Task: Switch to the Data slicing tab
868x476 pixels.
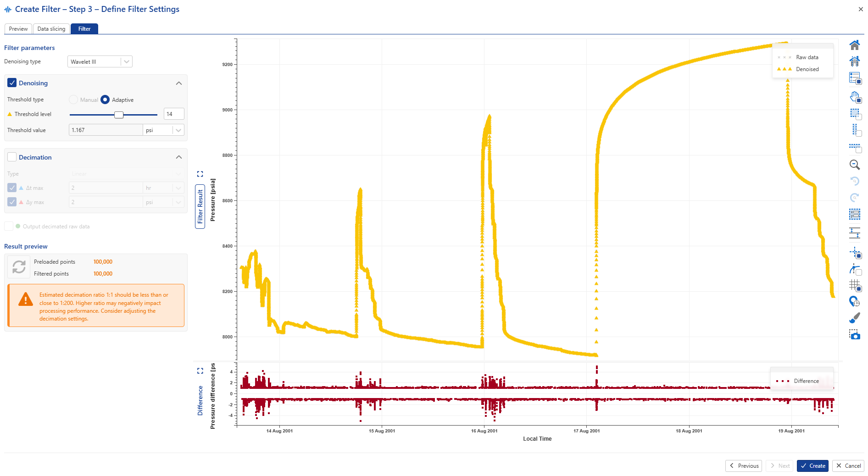Action: point(51,29)
